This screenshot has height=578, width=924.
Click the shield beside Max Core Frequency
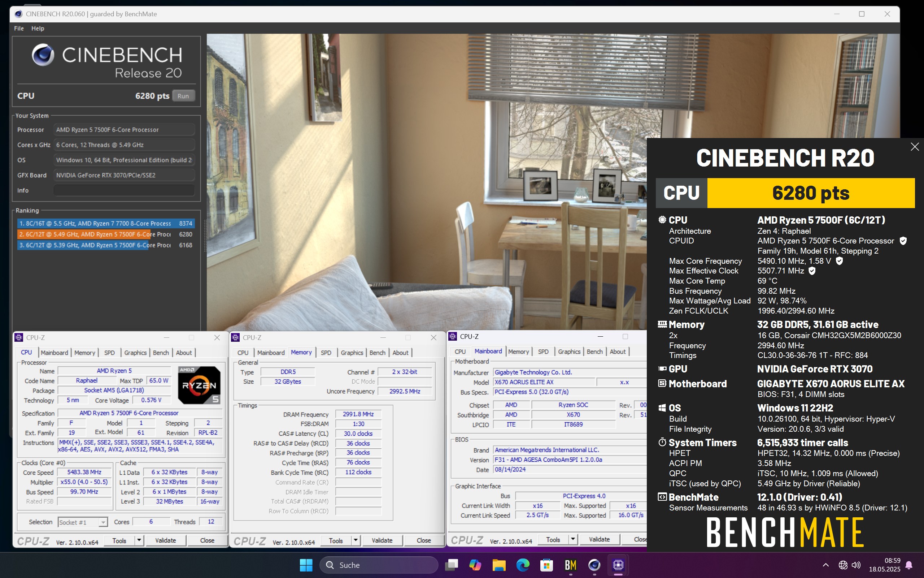pos(839,261)
